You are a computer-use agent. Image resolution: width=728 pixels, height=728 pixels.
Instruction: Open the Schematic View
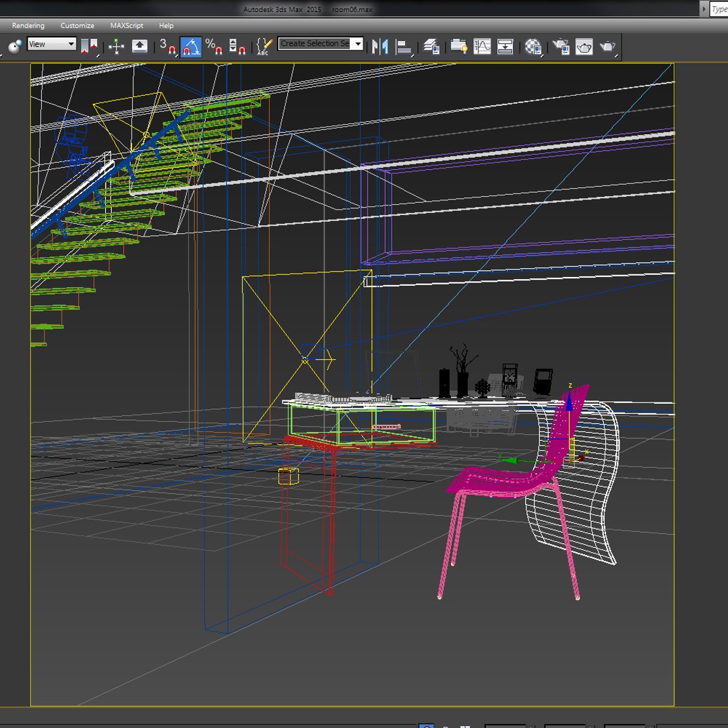pos(505,47)
